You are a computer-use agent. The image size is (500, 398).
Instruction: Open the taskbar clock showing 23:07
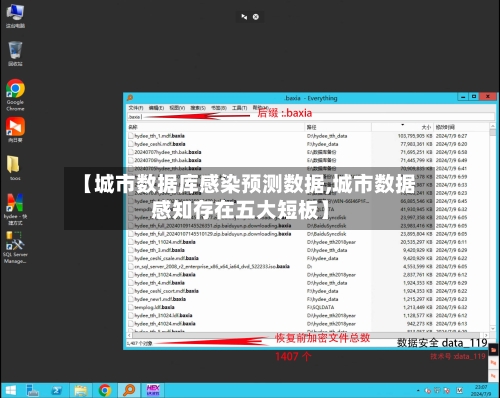(x=481, y=390)
